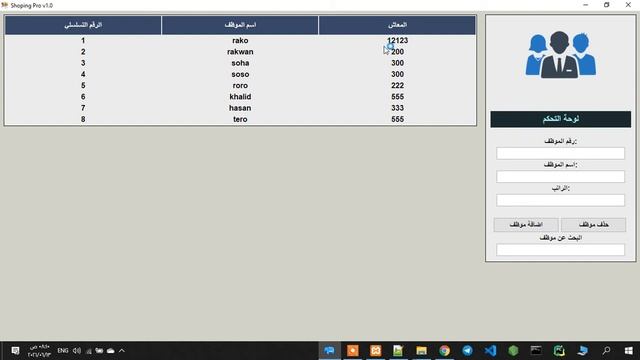Click the لوحة التحكم control panel heading
Screen dimensions: 640x360
[560, 119]
